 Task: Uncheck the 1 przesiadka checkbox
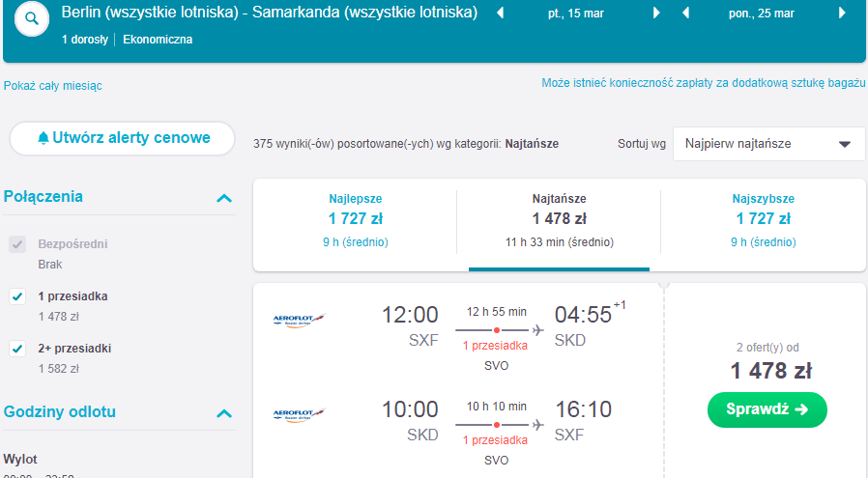(x=17, y=296)
